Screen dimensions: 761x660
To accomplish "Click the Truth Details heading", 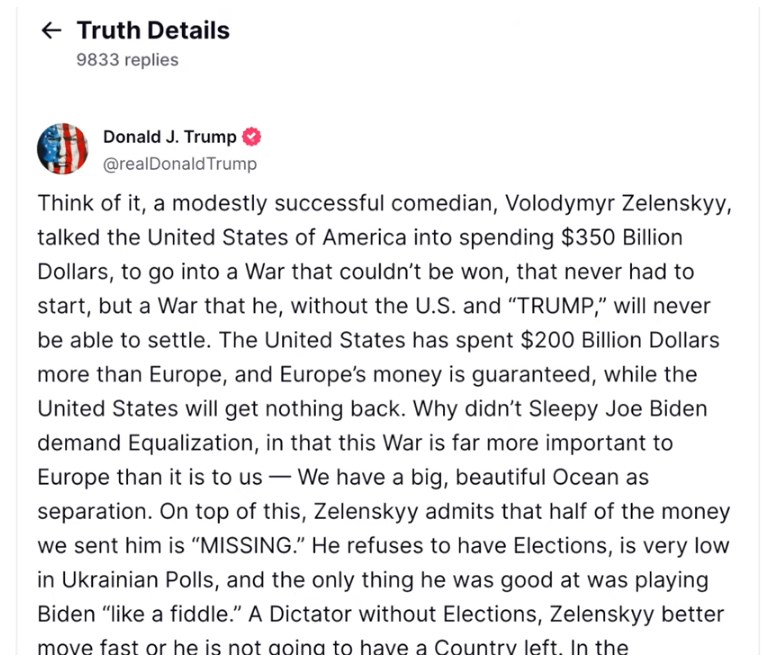I will point(153,31).
